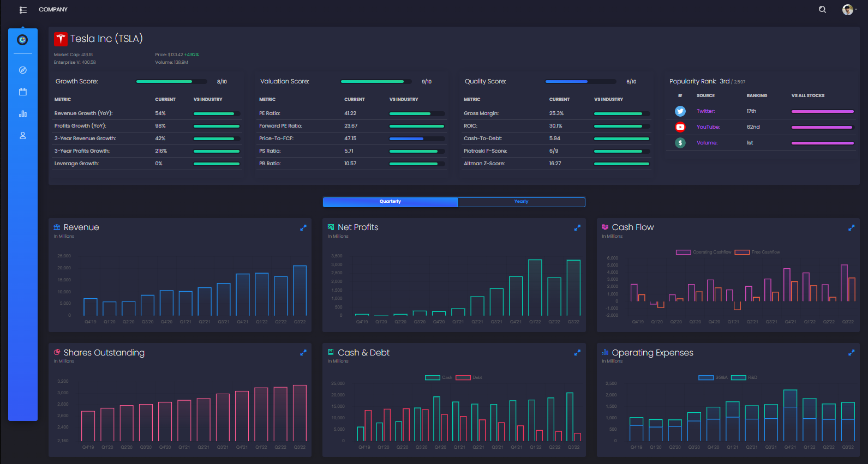Click the Popularity Rank heading

pyautogui.click(x=693, y=81)
